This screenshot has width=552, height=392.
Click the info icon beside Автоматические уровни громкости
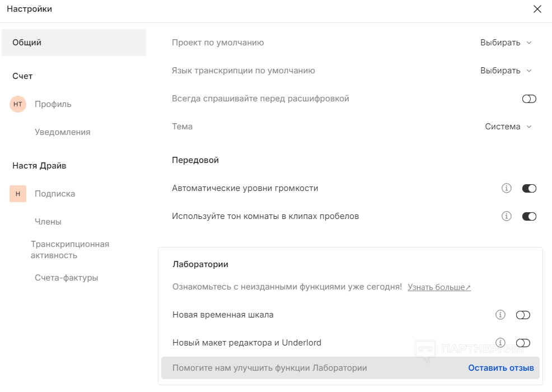click(507, 188)
